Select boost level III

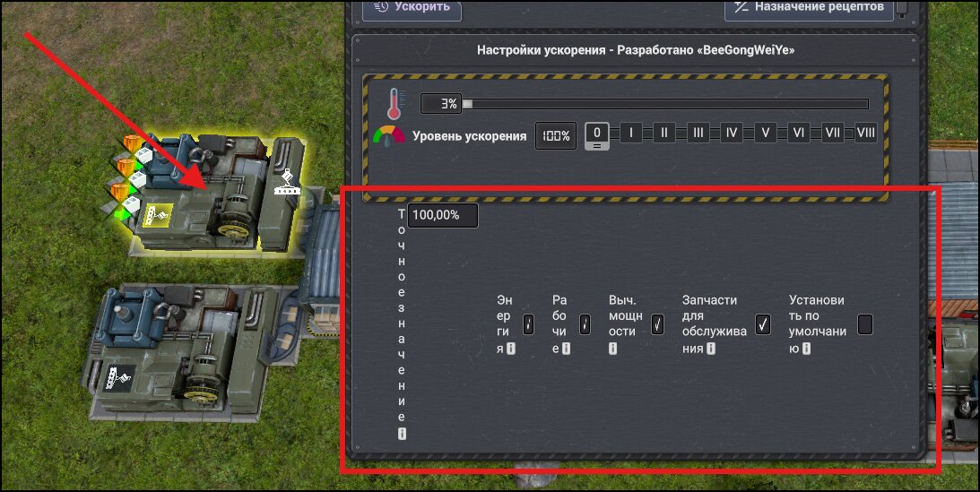[x=698, y=133]
